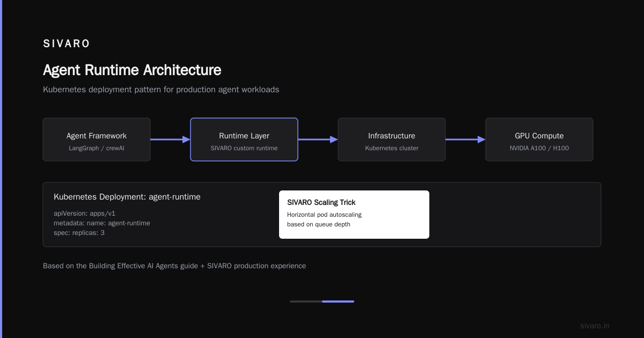Click the Building Effective AI Agents footnote

[x=174, y=266]
